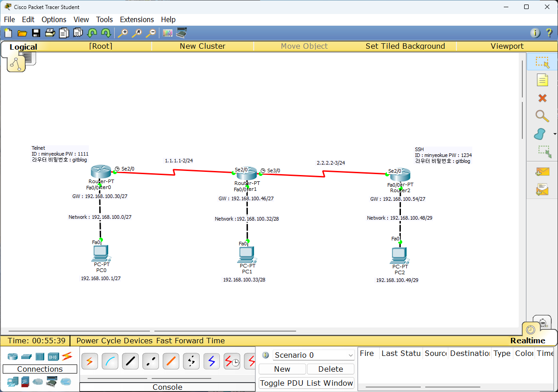Select Routers device category
The width and height of the screenshot is (558, 392).
pyautogui.click(x=13, y=356)
